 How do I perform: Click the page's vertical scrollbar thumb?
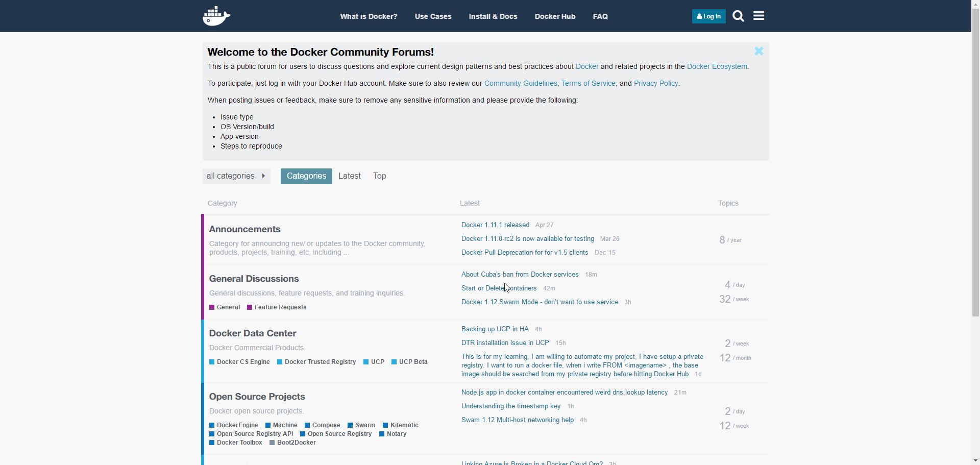pos(975,162)
